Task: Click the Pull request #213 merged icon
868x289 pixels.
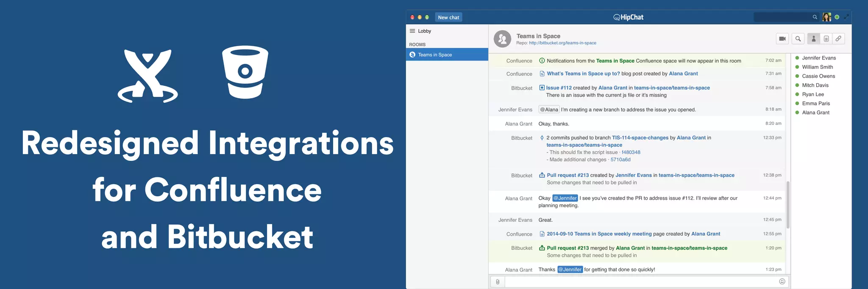Action: coord(542,248)
